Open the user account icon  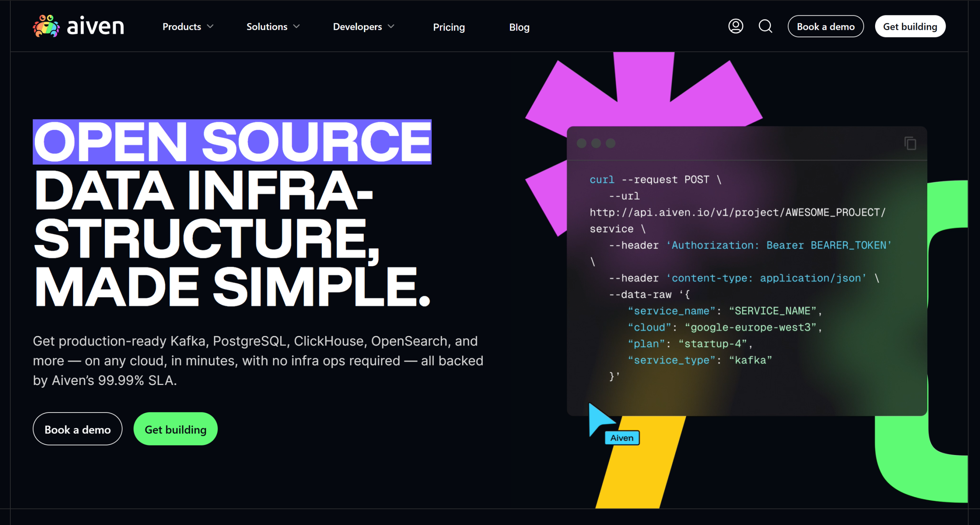(x=735, y=26)
